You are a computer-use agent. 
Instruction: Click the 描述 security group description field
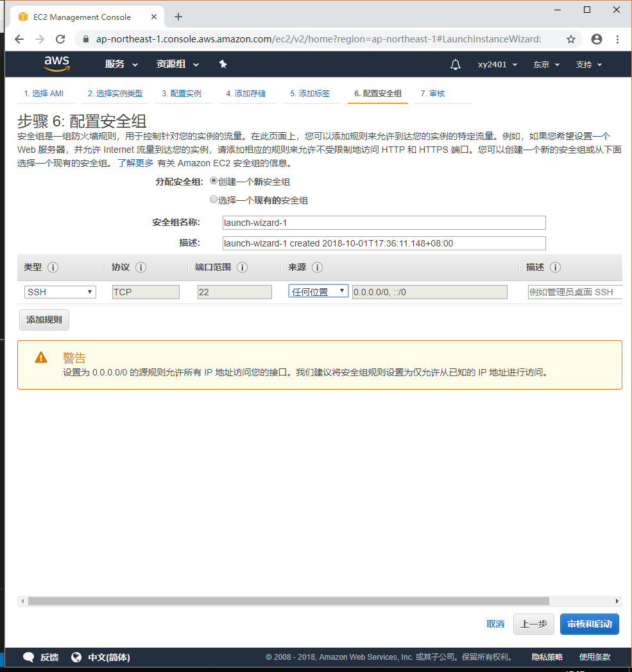click(x=384, y=243)
